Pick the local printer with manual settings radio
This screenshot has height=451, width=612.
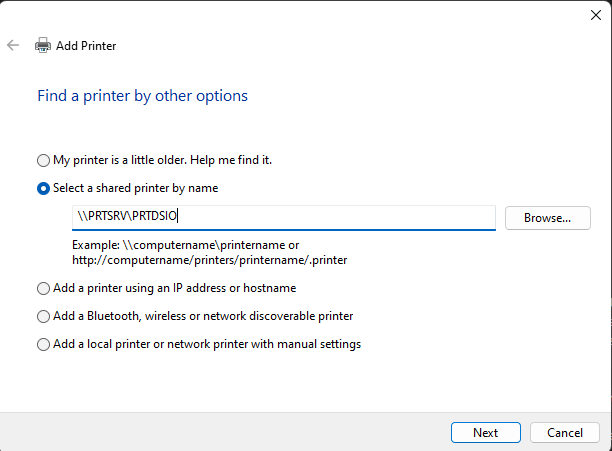(43, 344)
